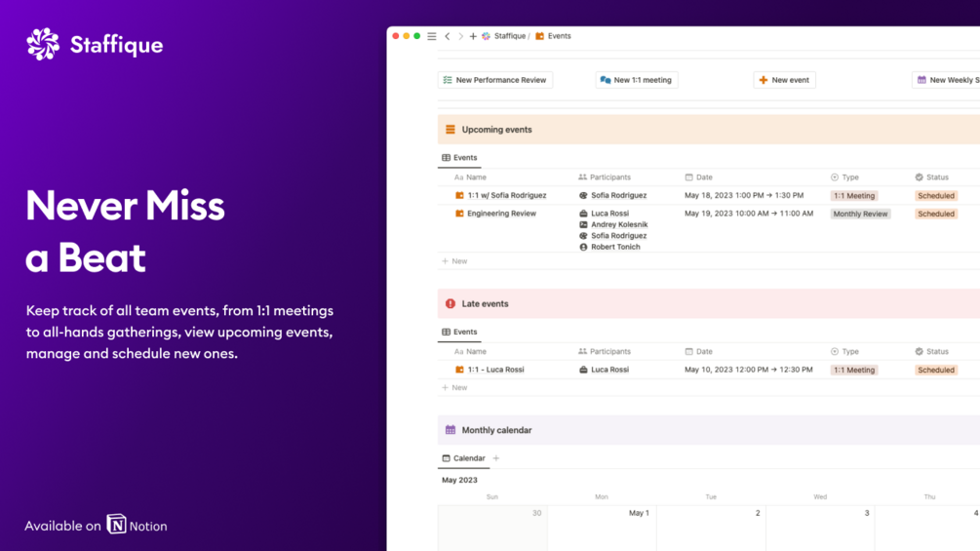Select May 1 calendar day cell
Image resolution: width=980 pixels, height=551 pixels.
point(602,528)
